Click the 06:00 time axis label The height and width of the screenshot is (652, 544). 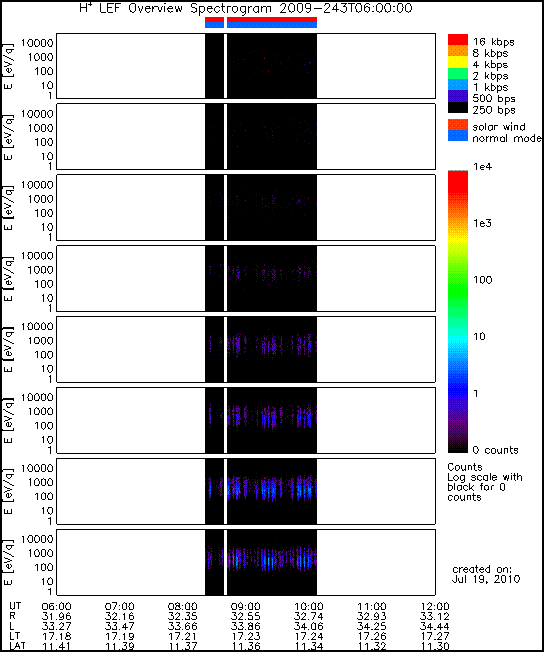click(x=57, y=607)
